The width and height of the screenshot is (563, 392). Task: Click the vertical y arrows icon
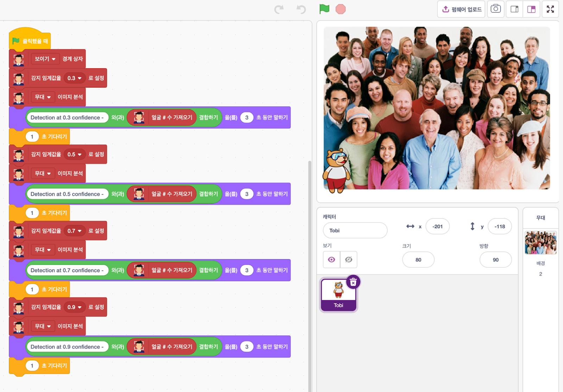click(x=473, y=226)
